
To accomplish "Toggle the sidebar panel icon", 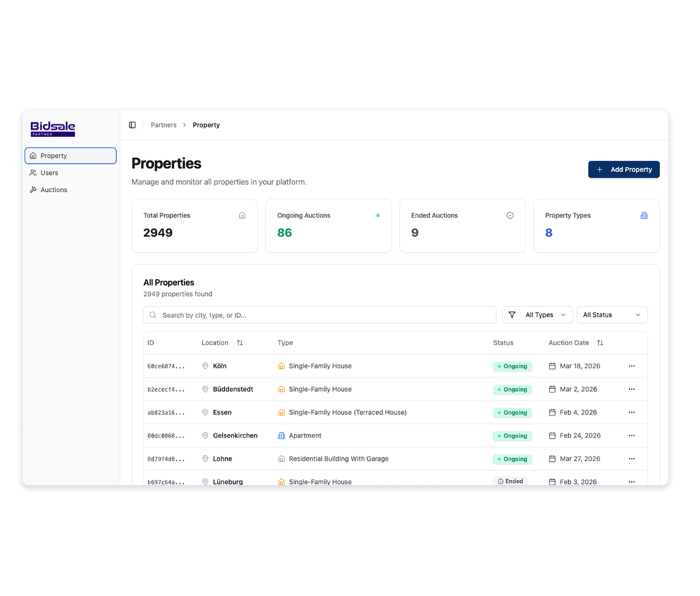I will point(133,125).
